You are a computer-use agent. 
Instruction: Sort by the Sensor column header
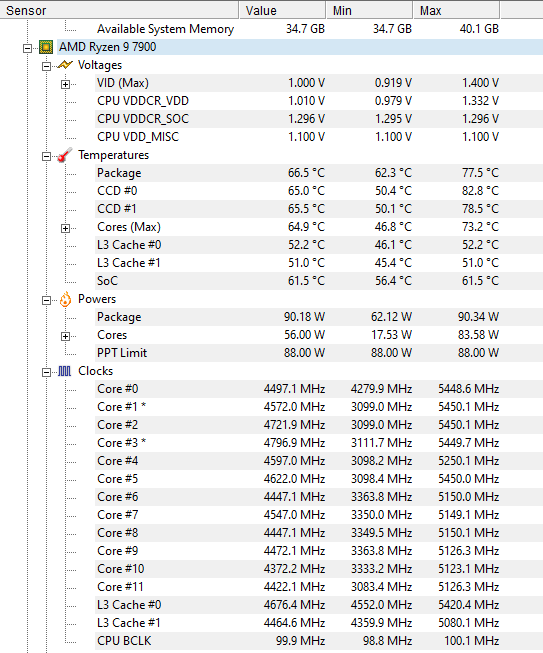pyautogui.click(x=119, y=10)
